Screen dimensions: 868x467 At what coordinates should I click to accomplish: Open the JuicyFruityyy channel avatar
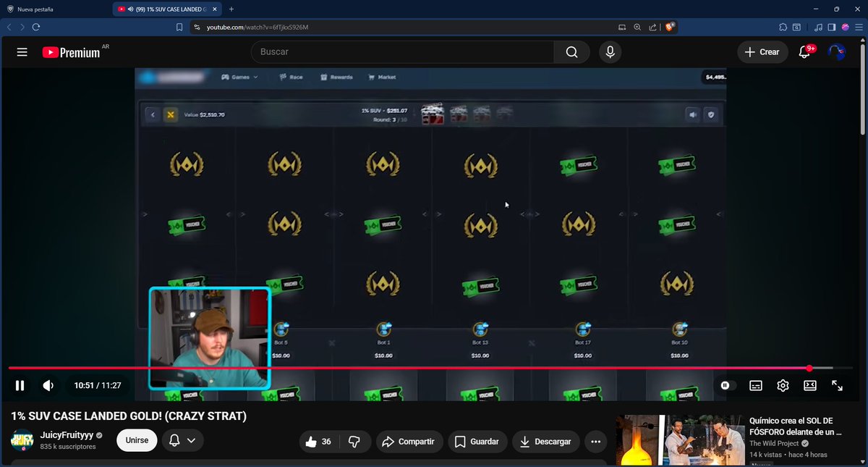(22, 440)
